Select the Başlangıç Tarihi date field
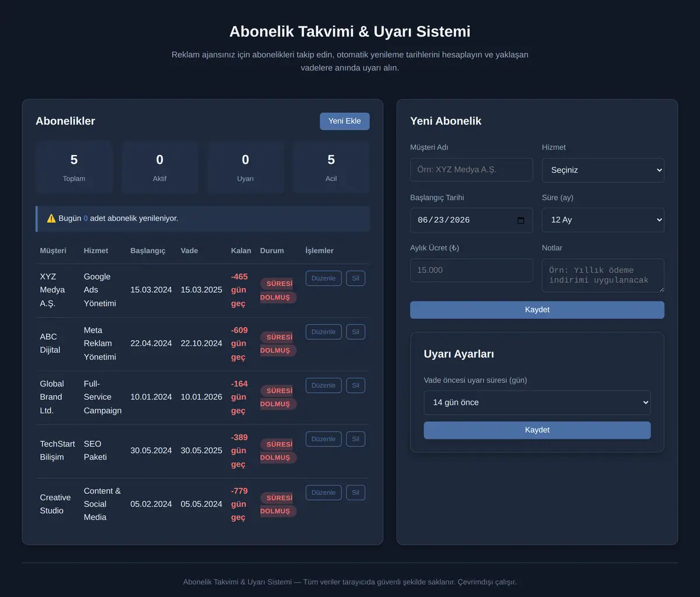Viewport: 700px width, 597px height. click(x=471, y=220)
